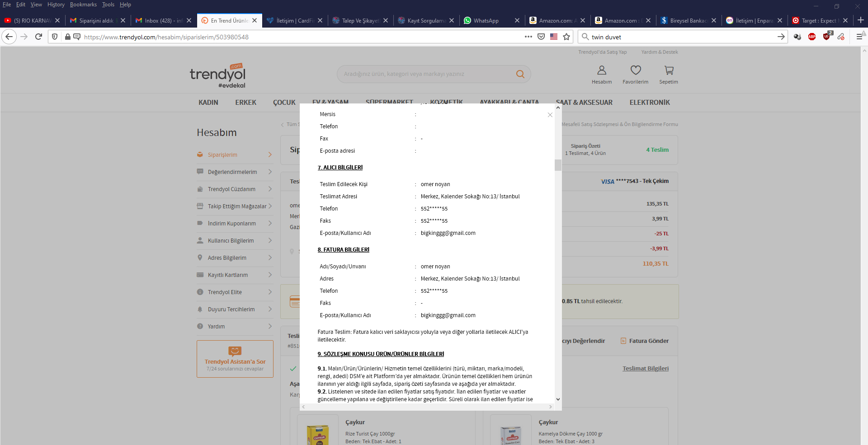This screenshot has width=868, height=445.
Task: Open the History menu
Action: coord(56,5)
